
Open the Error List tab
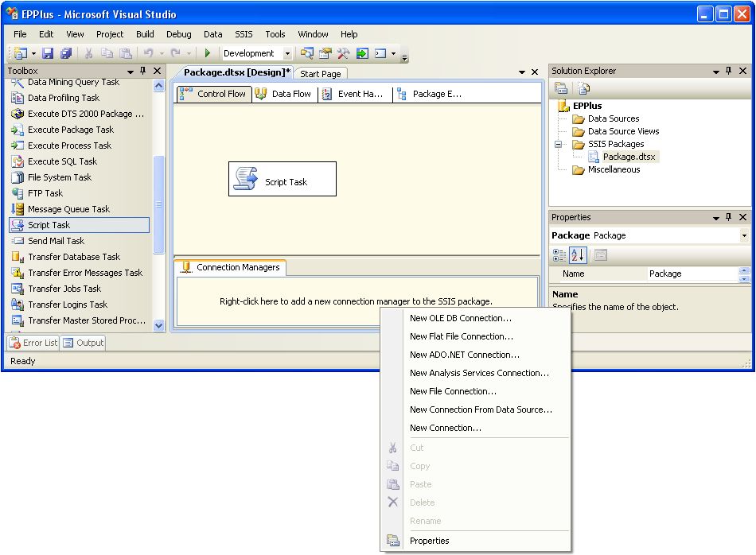33,343
